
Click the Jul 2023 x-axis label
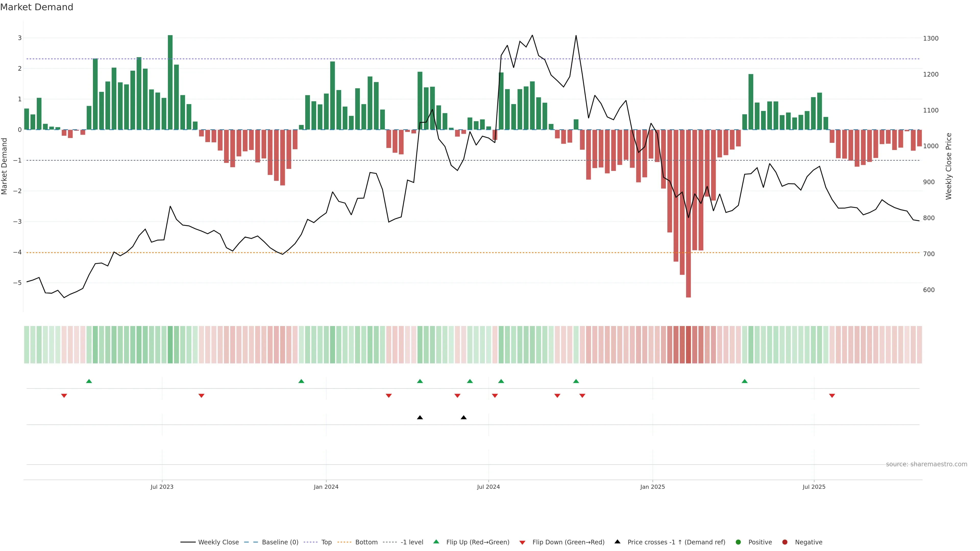coord(162,487)
